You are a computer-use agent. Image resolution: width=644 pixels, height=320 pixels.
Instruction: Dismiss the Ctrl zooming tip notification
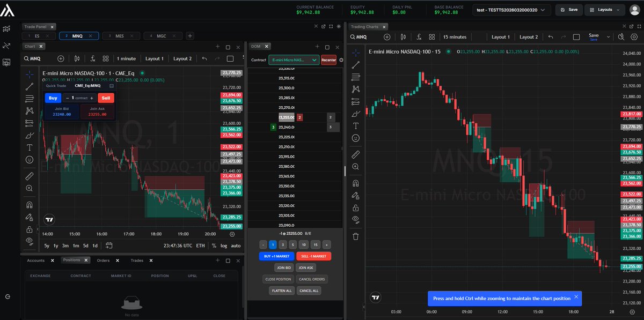[576, 296]
